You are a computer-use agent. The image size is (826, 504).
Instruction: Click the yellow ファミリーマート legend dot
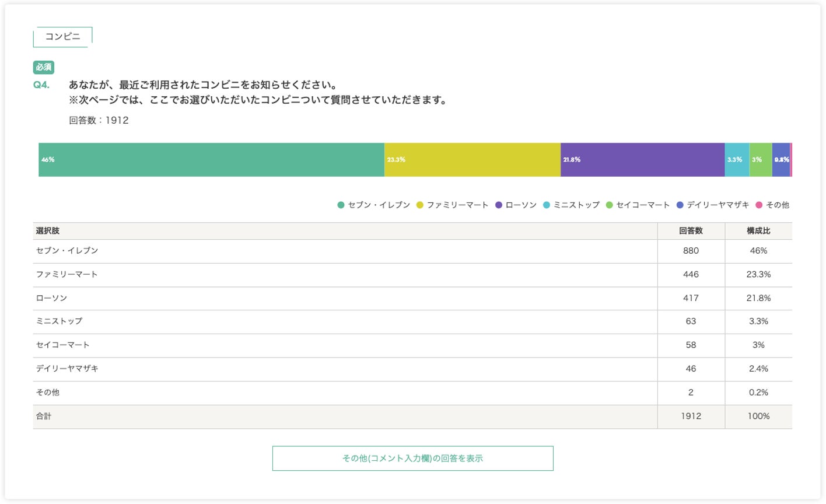click(419, 205)
